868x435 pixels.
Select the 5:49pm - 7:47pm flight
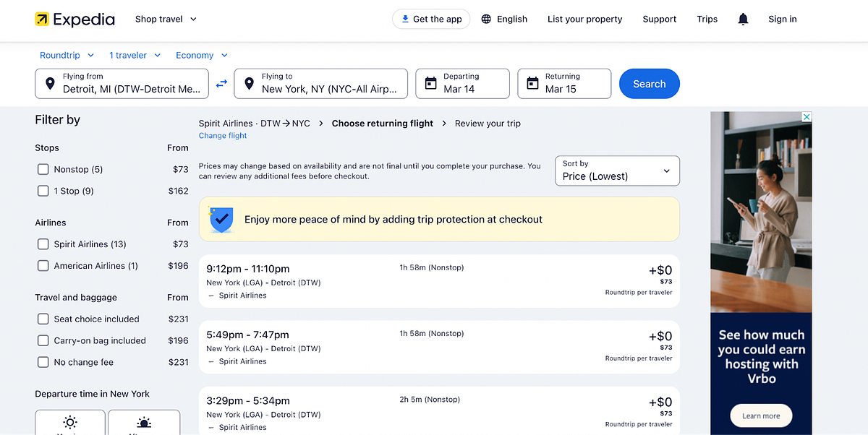point(439,347)
